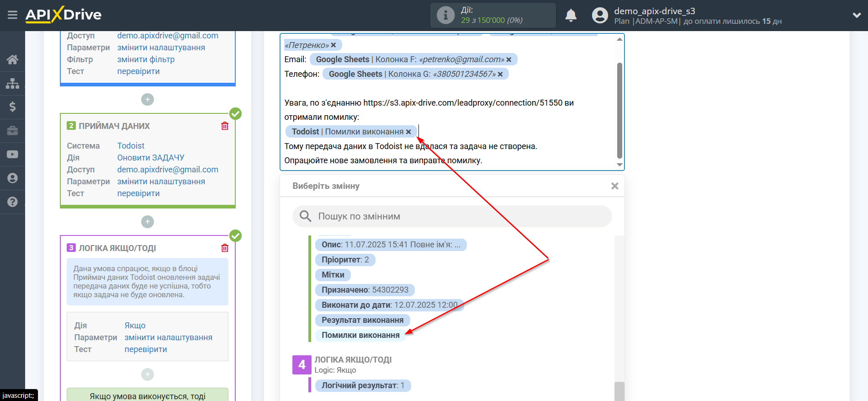The height and width of the screenshot is (401, 868).
Task: Click the Якщо action link
Action: click(135, 326)
